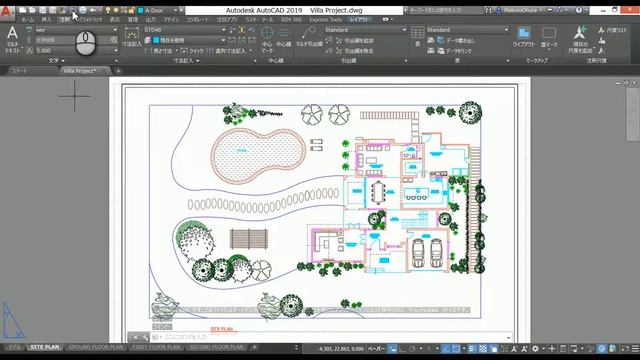
Task: Click the layer on/off lightbulb icon
Action: click(108, 10)
